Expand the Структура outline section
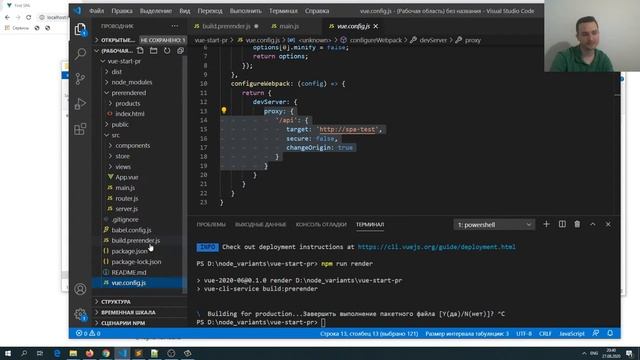Screen dimensions: 640x360 coord(139,302)
